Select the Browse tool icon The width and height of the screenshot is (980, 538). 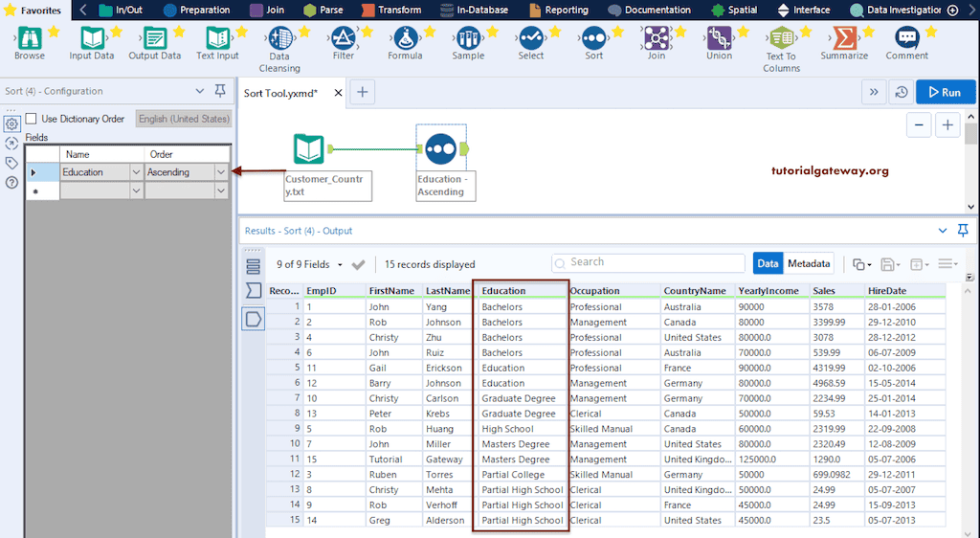[x=29, y=38]
